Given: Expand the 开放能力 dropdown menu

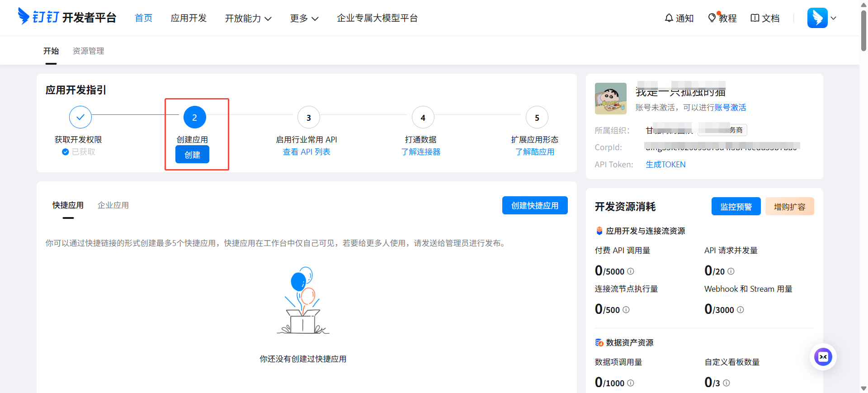Looking at the screenshot, I should point(248,18).
